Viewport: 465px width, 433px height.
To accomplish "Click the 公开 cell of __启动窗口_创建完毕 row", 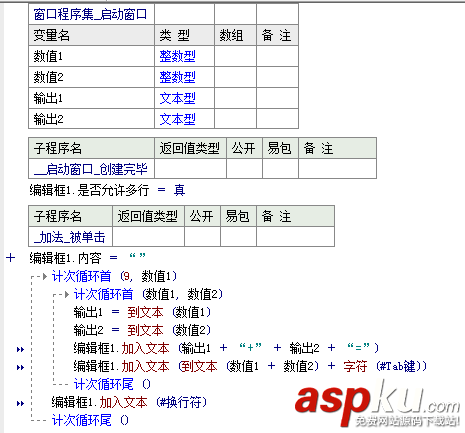I will coord(244,169).
